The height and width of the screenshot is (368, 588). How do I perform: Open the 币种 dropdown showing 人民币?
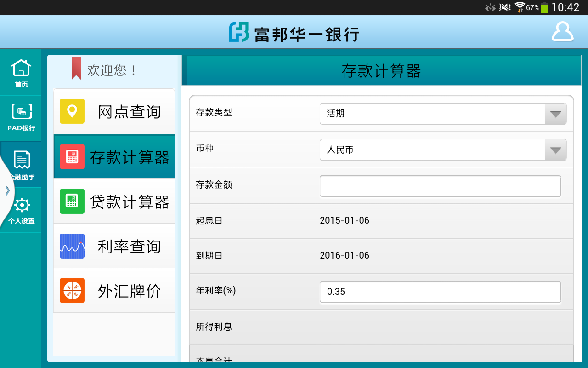coord(443,150)
